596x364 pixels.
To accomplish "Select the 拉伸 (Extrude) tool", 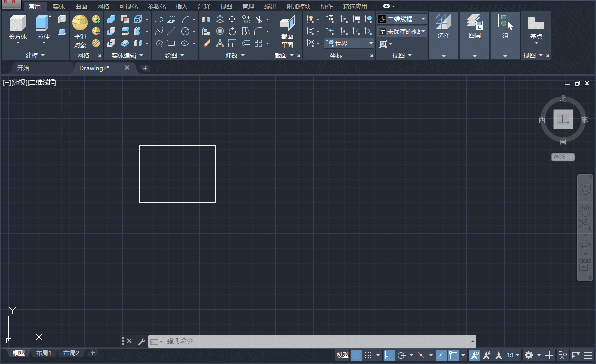I will (x=43, y=25).
